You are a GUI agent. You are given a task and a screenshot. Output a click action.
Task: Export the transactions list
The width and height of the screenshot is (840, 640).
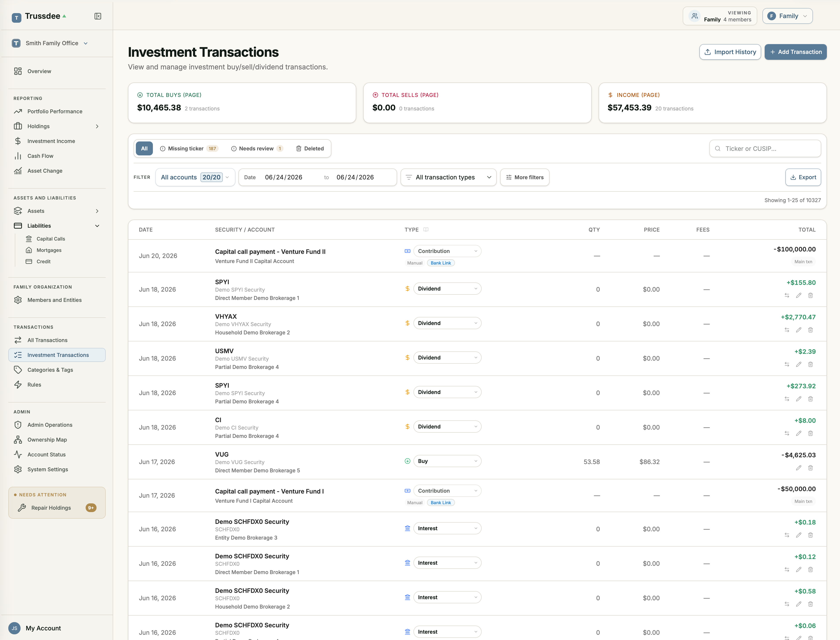click(803, 177)
